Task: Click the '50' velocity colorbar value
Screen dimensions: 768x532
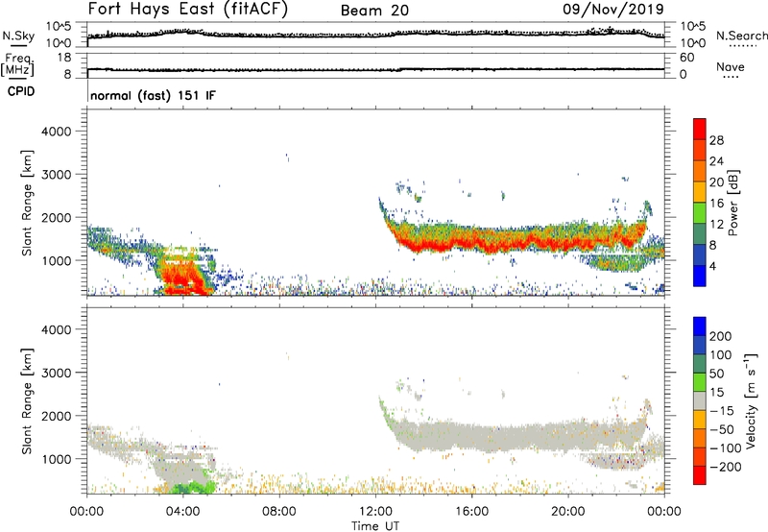Action: click(x=716, y=374)
